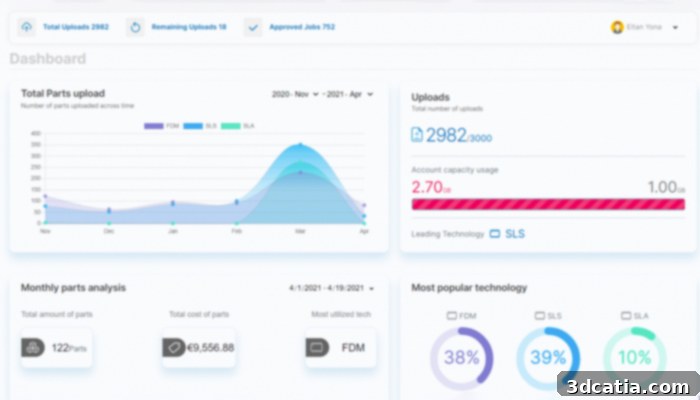
Task: Click the Remaining Uploads 18 link
Action: 189,27
